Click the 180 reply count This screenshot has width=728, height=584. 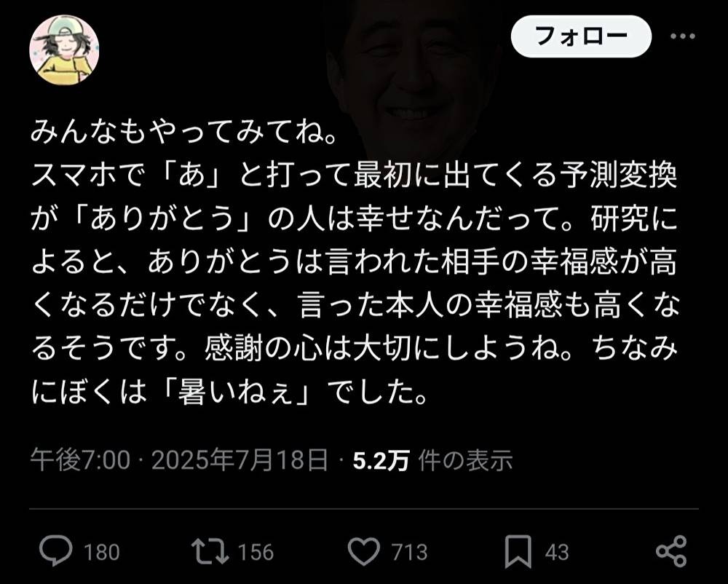point(102,553)
